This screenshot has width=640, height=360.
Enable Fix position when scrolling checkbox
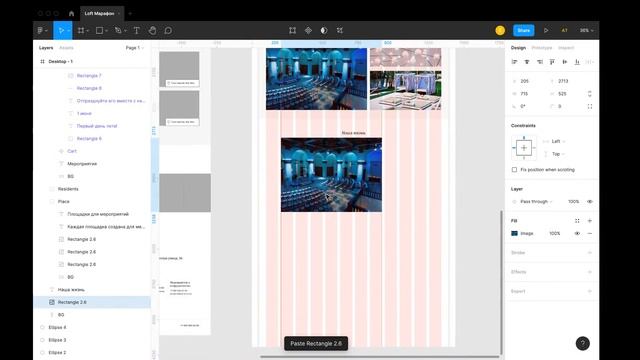coord(514,170)
